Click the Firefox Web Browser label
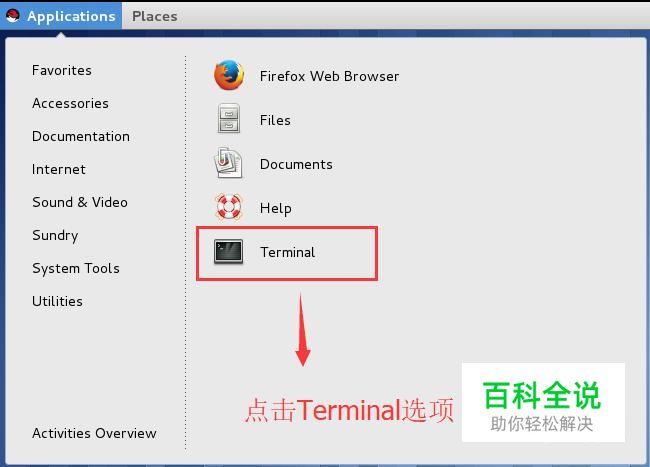Screen dimensions: 650x467 [x=330, y=76]
